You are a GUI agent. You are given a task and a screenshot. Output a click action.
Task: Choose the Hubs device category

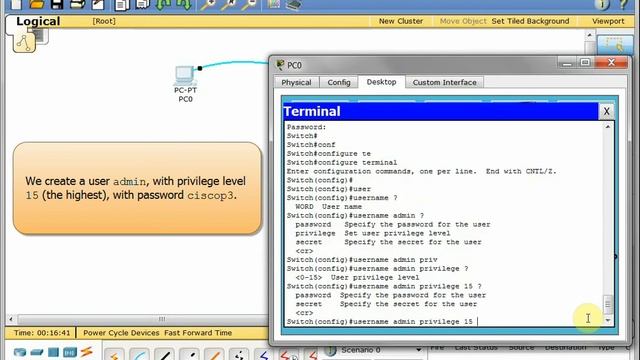pos(53,352)
